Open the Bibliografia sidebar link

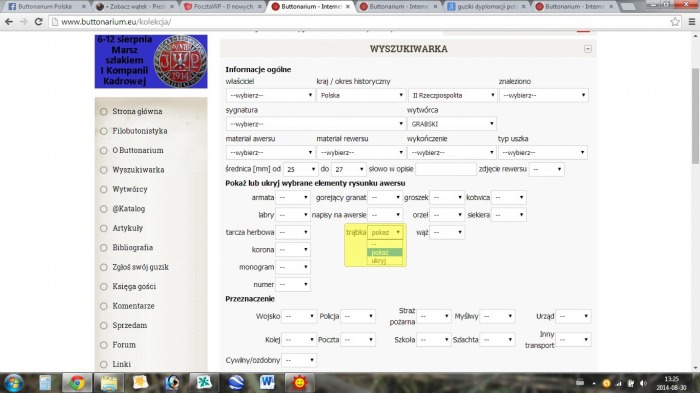pyautogui.click(x=133, y=247)
